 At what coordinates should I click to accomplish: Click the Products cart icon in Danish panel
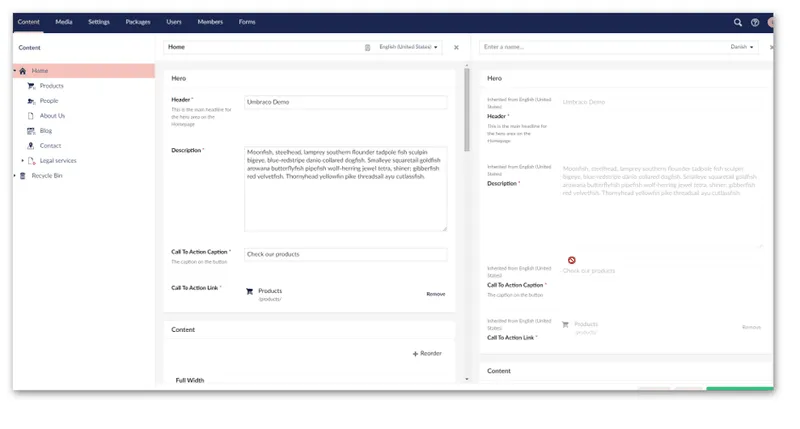[x=565, y=324]
